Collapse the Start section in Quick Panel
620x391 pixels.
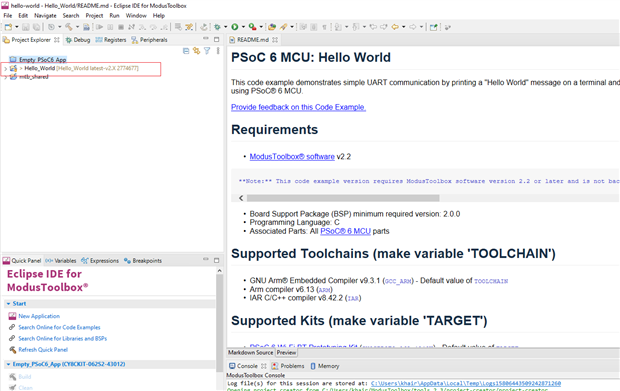coord(8,304)
